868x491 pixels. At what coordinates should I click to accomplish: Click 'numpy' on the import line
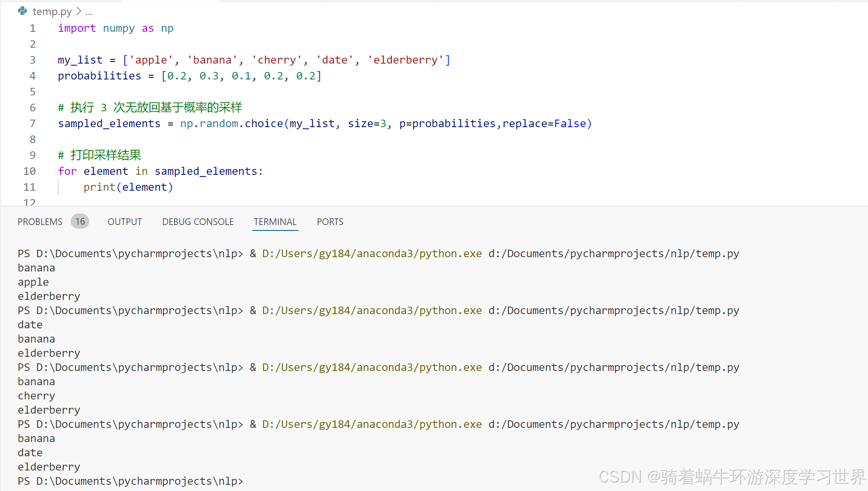tap(119, 28)
